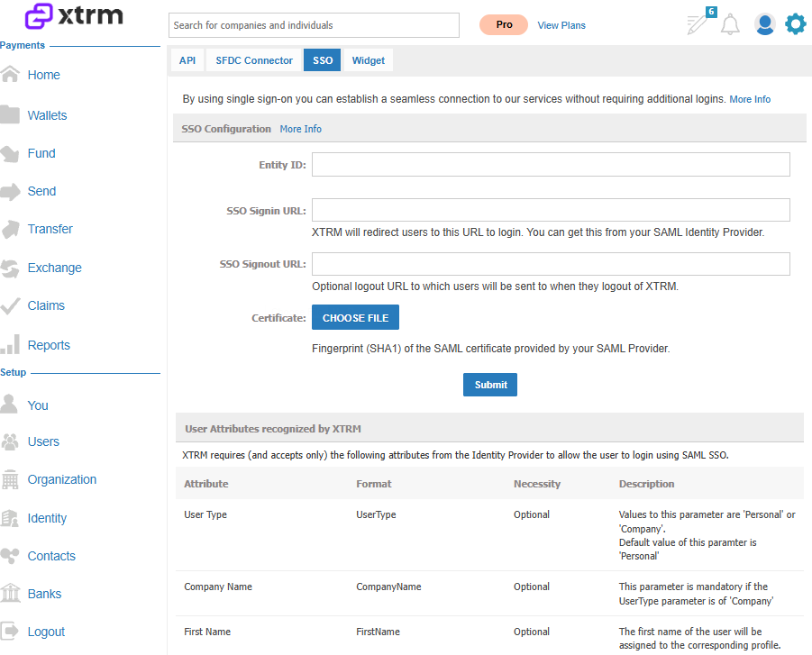Click the 'Necessity' column header
This screenshot has width=812, height=655.
click(x=537, y=484)
